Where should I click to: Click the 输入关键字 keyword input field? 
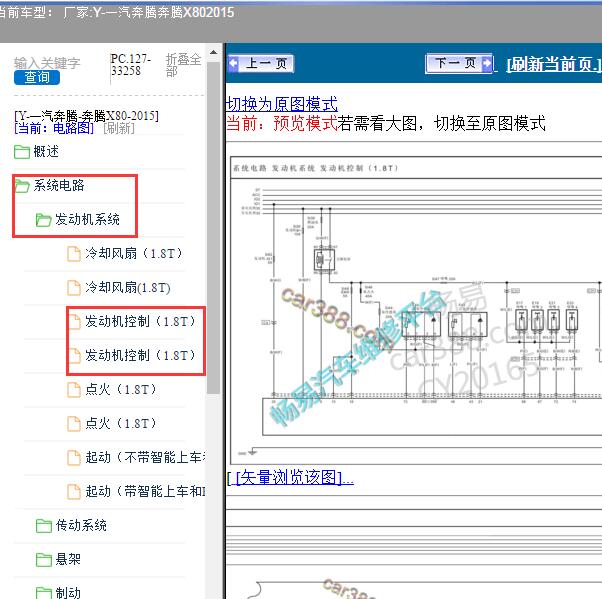click(x=47, y=63)
